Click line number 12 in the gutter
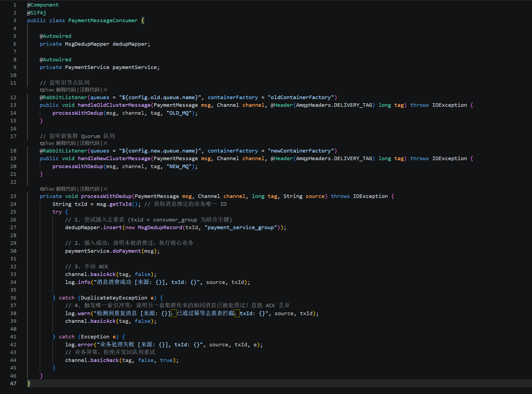 (x=13, y=97)
